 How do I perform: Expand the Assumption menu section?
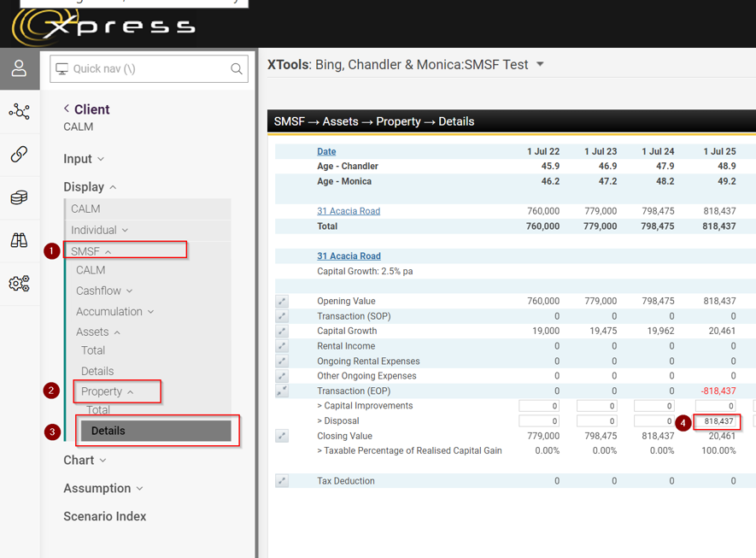(103, 488)
